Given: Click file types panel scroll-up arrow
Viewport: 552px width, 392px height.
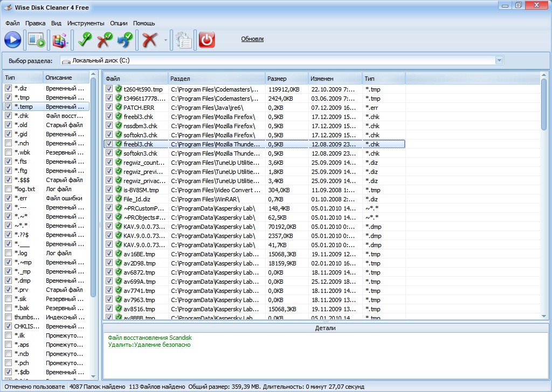Looking at the screenshot, I should (93, 74).
